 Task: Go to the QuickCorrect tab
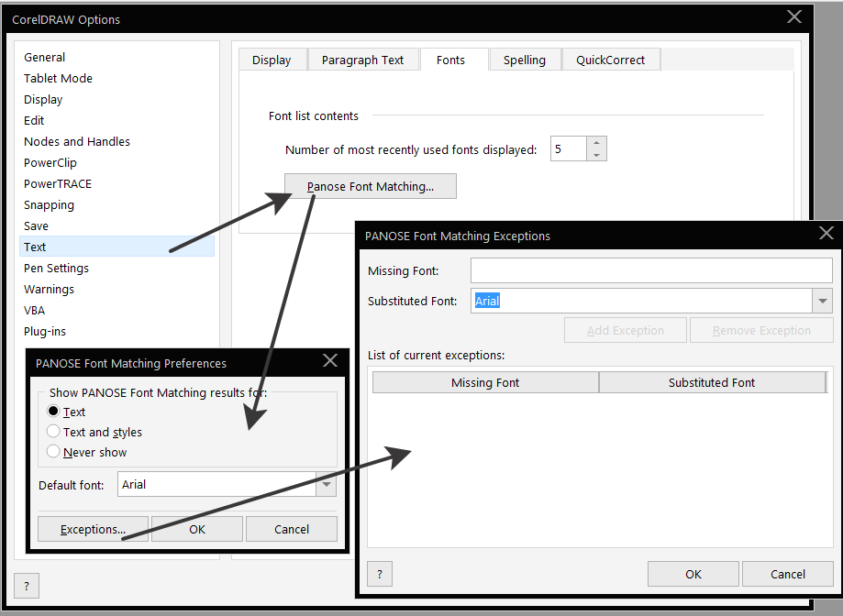pos(610,60)
